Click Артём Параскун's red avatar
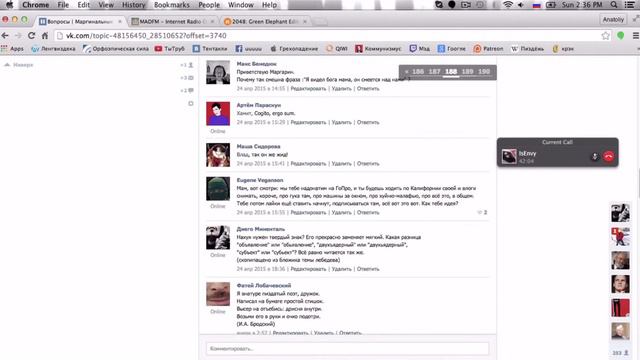 (x=218, y=113)
